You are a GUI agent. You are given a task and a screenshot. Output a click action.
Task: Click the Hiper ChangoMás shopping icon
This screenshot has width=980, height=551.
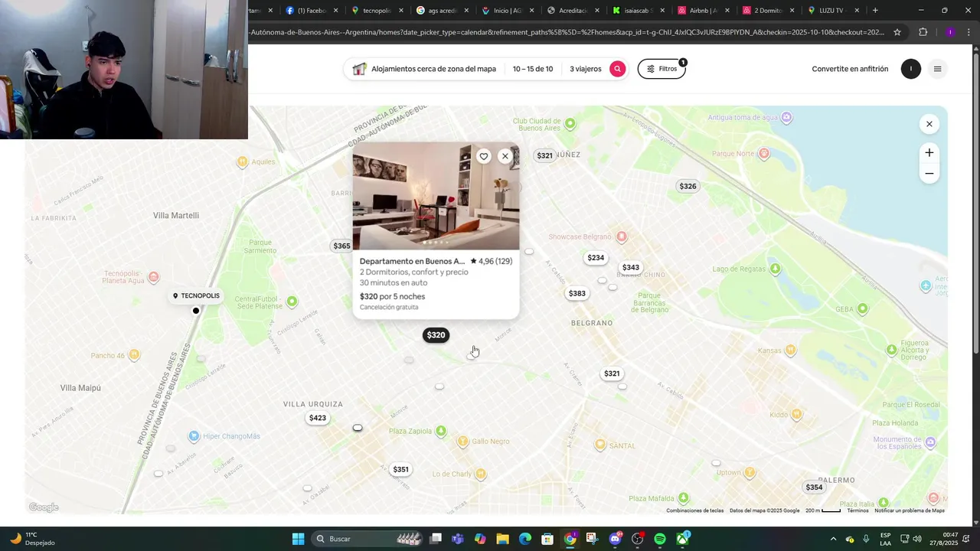(x=194, y=436)
